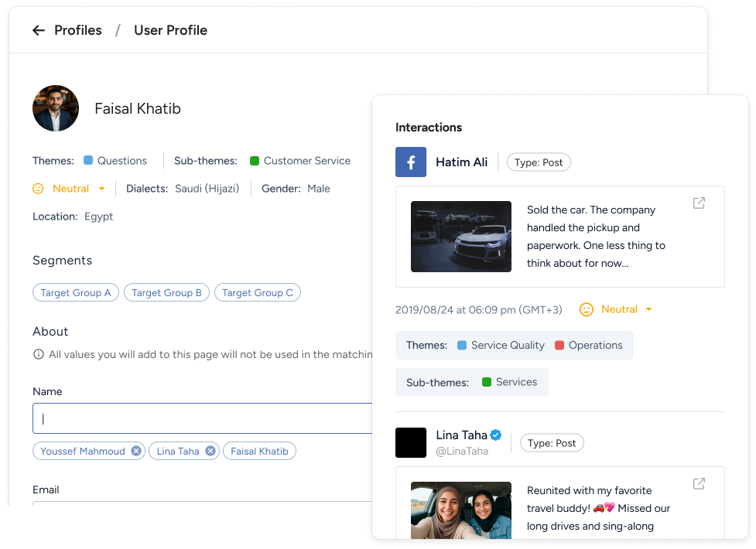Click the smiley icon beside post timestamp
The image size is (756, 549).
(587, 309)
